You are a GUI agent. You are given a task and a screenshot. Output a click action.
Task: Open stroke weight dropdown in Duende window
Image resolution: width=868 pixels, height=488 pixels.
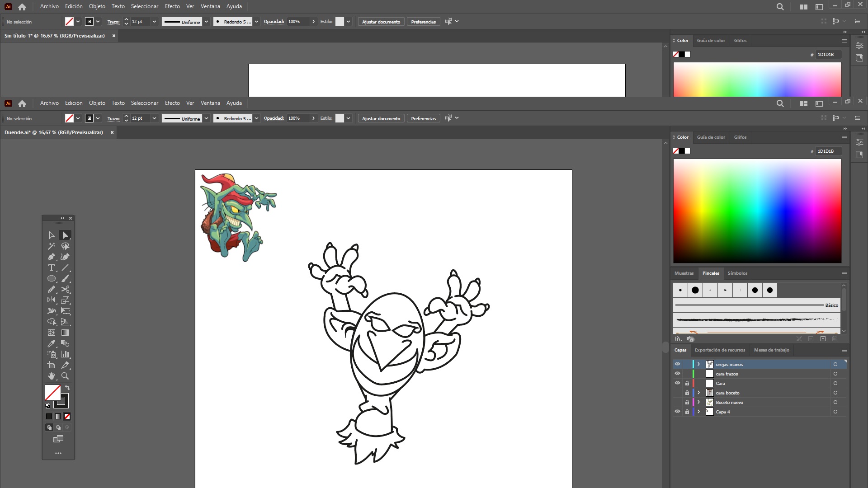click(x=154, y=118)
